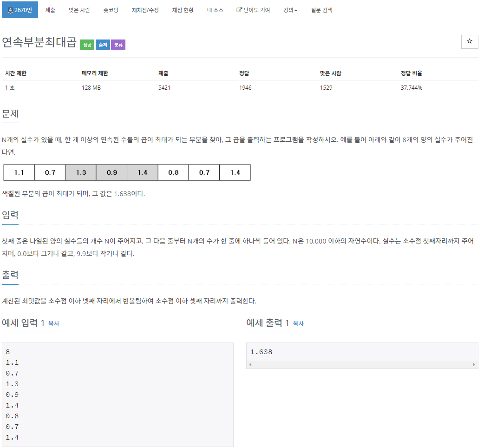484x448 pixels.
Task: Open the 제출 tab
Action: tap(50, 10)
